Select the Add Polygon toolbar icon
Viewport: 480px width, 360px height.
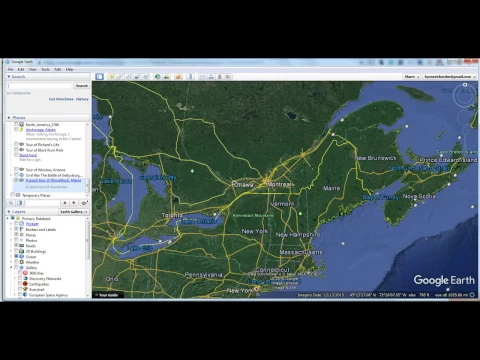click(120, 77)
